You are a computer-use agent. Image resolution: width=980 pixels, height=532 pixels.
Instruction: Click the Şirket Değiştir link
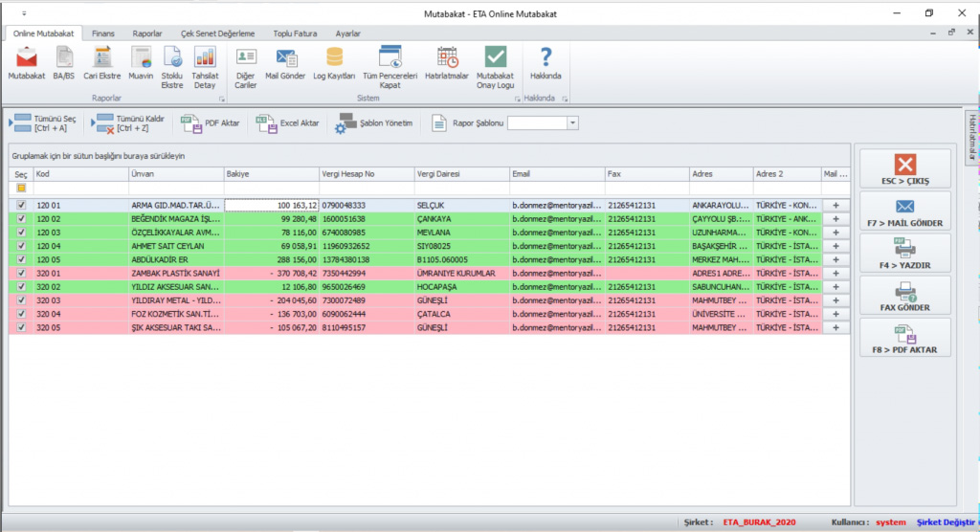[x=945, y=522]
